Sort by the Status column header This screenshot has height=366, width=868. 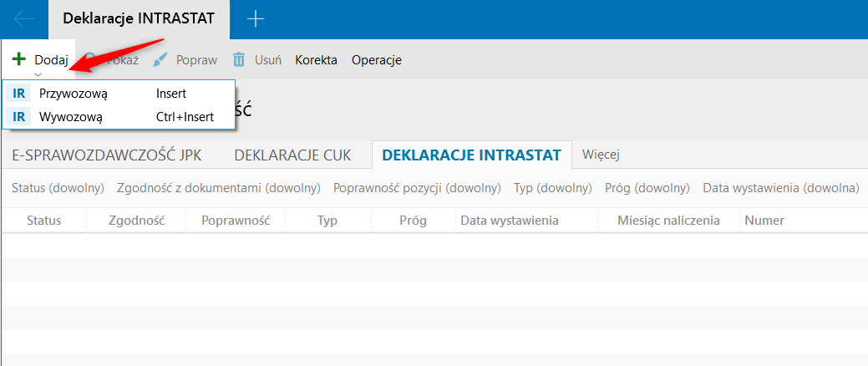[x=44, y=221]
